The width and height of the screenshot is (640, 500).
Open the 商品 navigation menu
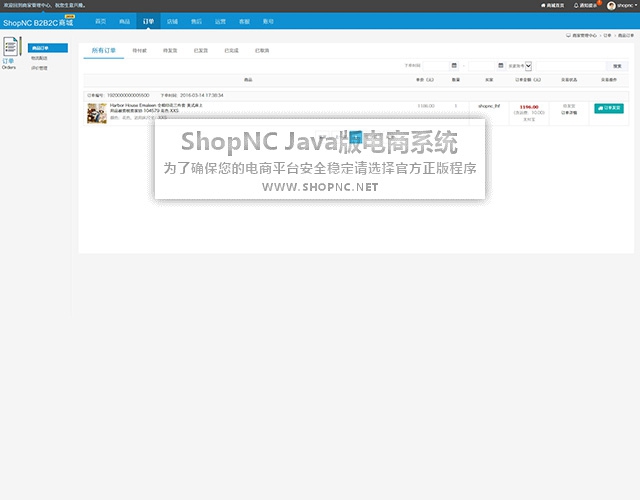124,21
